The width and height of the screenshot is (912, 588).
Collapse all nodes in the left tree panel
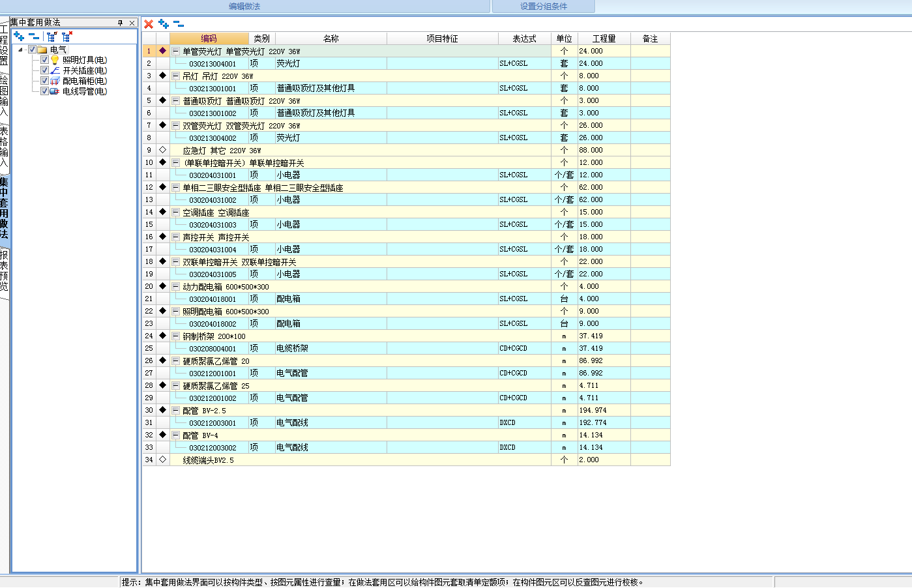[x=34, y=37]
